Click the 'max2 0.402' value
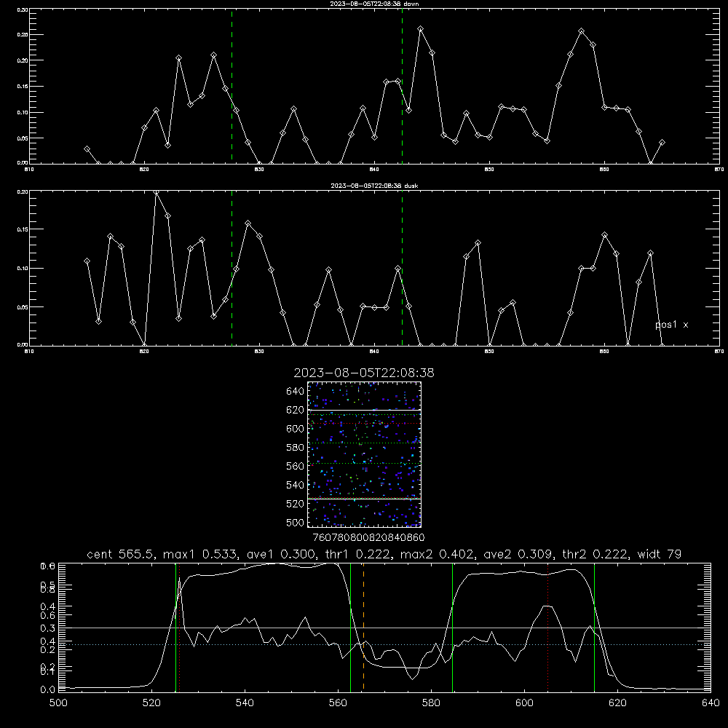 [x=436, y=554]
